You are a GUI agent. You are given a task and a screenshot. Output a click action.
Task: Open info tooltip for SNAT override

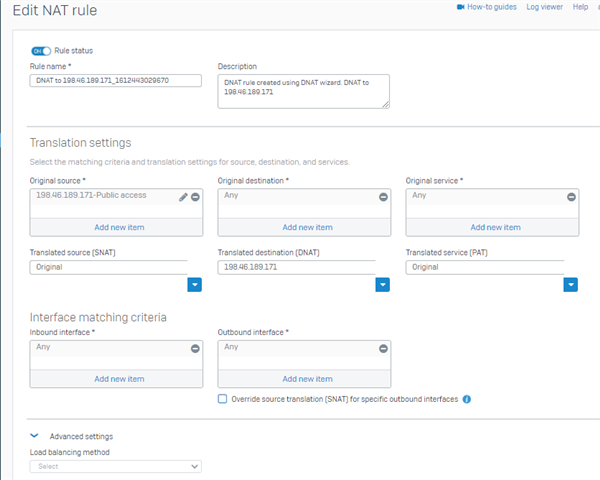point(466,399)
